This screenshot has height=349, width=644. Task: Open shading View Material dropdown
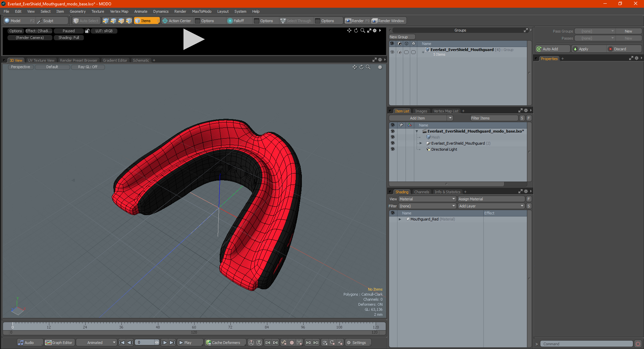[x=427, y=199]
